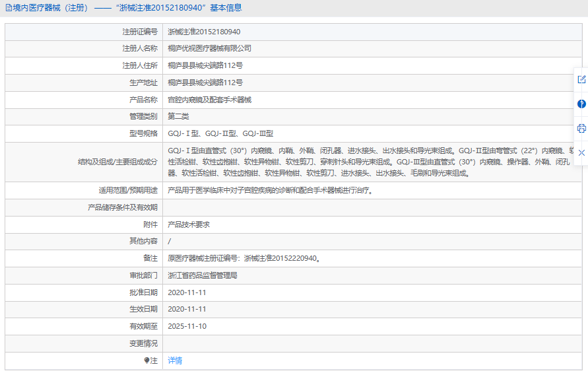Viewport: 588px width, 373px height.
Task: Click the document icon beside page title
Action: point(9,8)
